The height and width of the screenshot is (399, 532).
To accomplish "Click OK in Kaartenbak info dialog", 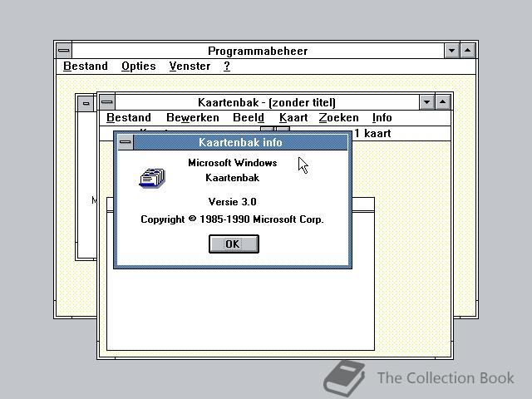I will [234, 244].
